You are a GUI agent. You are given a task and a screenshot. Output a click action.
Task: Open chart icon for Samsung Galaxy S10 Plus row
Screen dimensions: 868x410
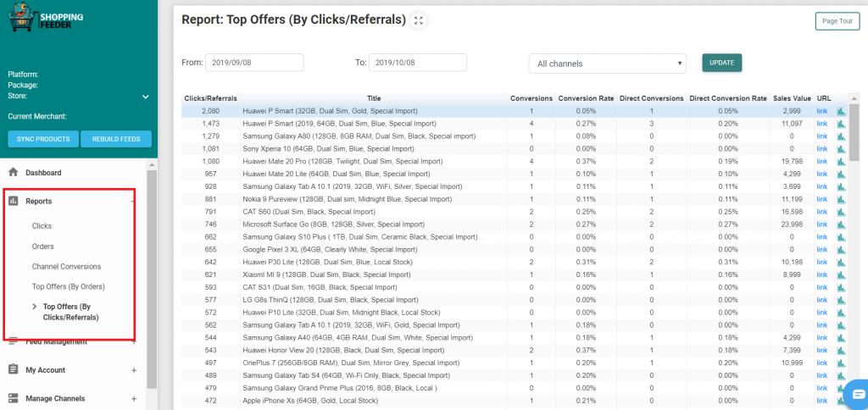pyautogui.click(x=842, y=237)
